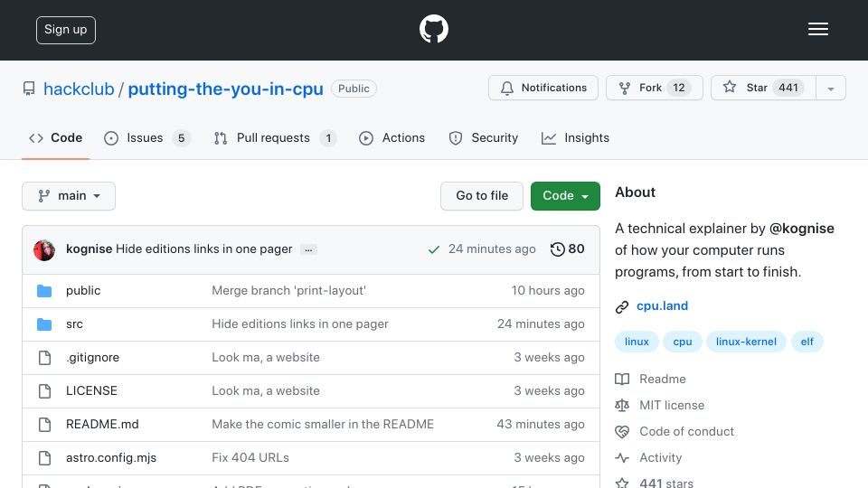Open 'Fix 404 URLs' commit message
Screen dimensions: 868x488
pyautogui.click(x=250, y=457)
